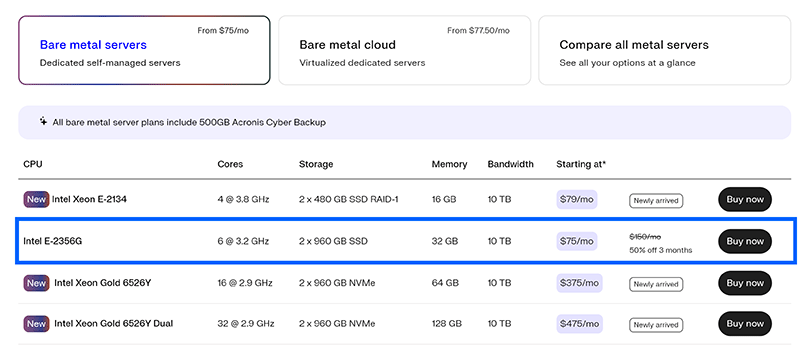Click Intel Xeon E-2134 CPU name
This screenshot has width=810, height=361.
(89, 199)
